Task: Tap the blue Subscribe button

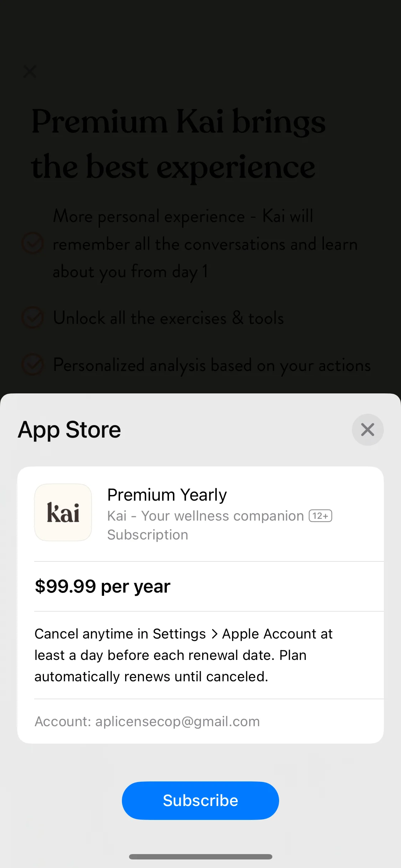Action: click(200, 800)
